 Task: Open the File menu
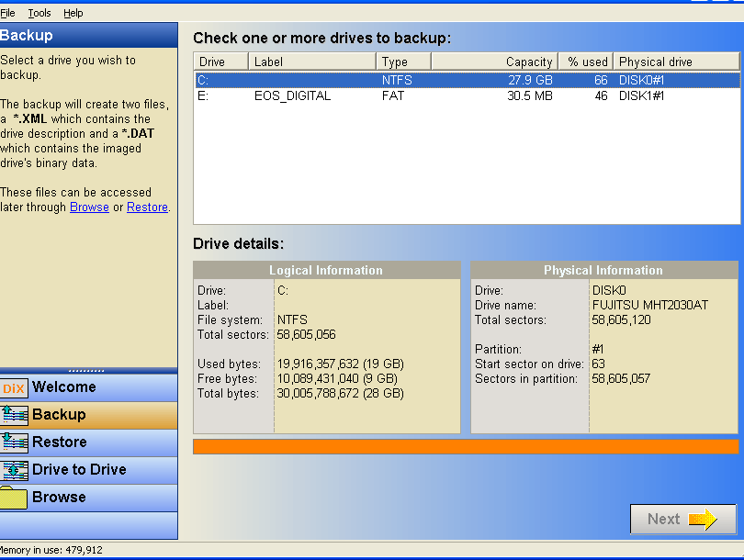coord(9,13)
